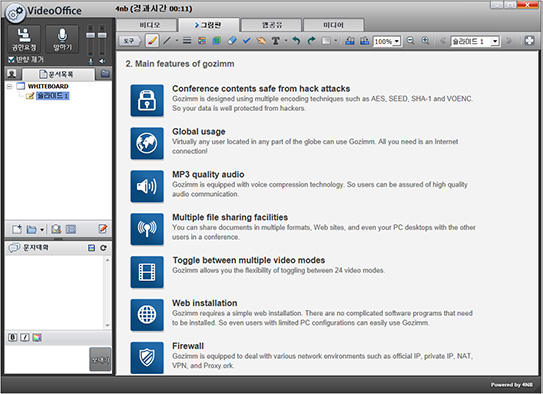Switch to the 미디어 tab
The width and height of the screenshot is (543, 394).
point(333,25)
